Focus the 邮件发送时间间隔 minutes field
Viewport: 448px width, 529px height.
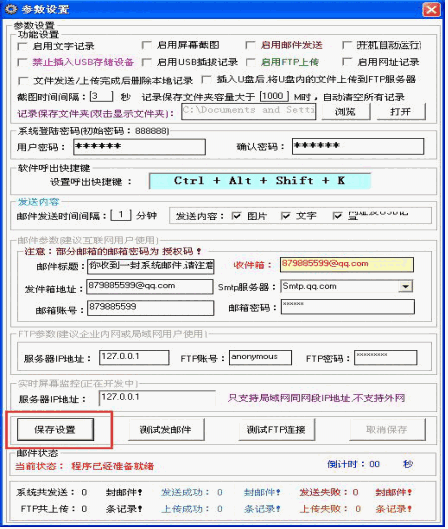click(x=121, y=215)
